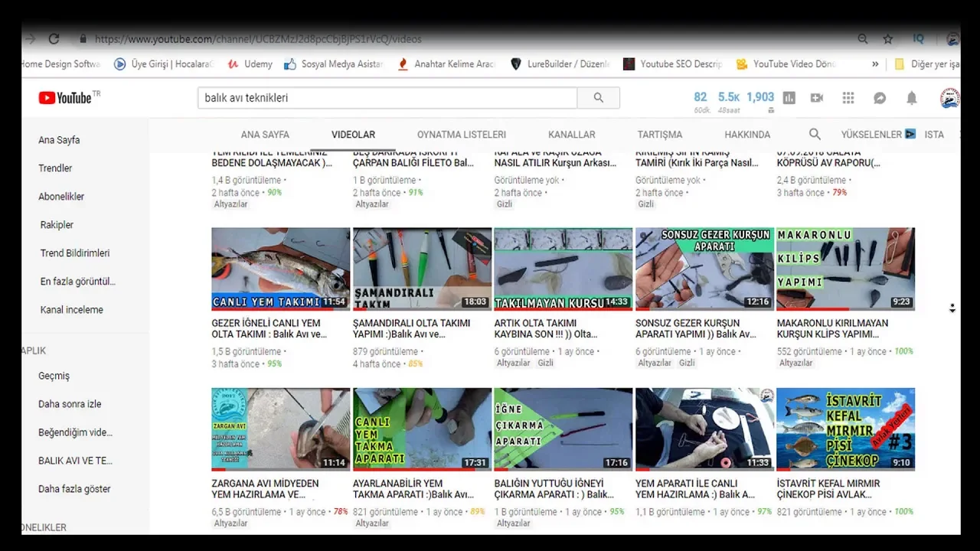Open the stats bar-chart icon in header

pos(789,98)
